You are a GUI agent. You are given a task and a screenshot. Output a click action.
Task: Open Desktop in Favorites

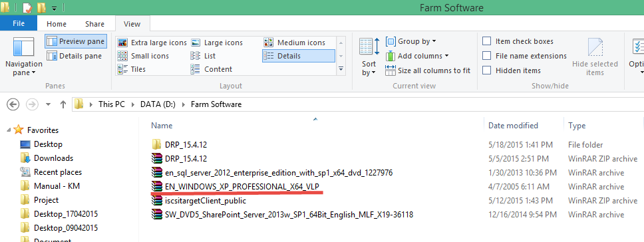[x=48, y=144]
